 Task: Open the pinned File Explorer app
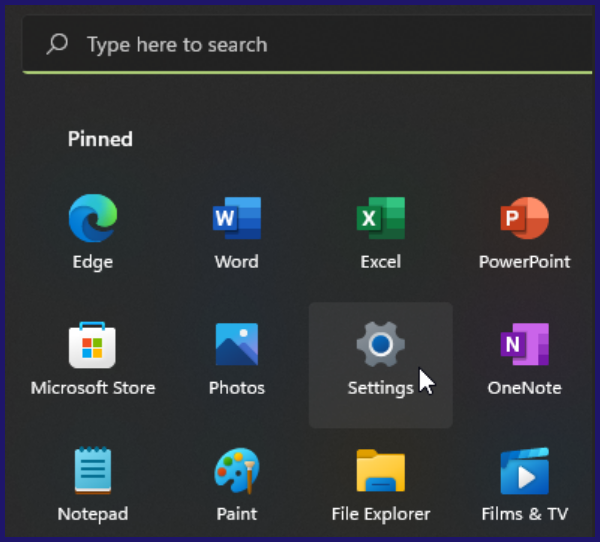380,485
